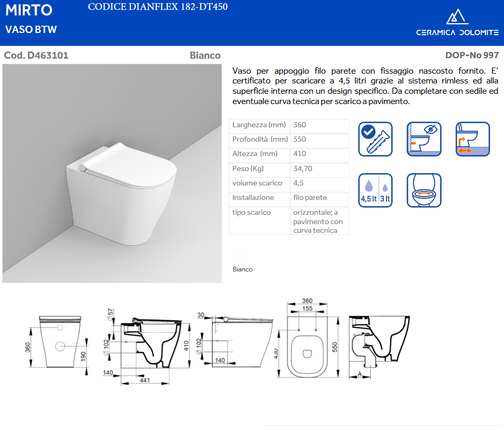Click the product code Cod. D463101

click(36, 55)
